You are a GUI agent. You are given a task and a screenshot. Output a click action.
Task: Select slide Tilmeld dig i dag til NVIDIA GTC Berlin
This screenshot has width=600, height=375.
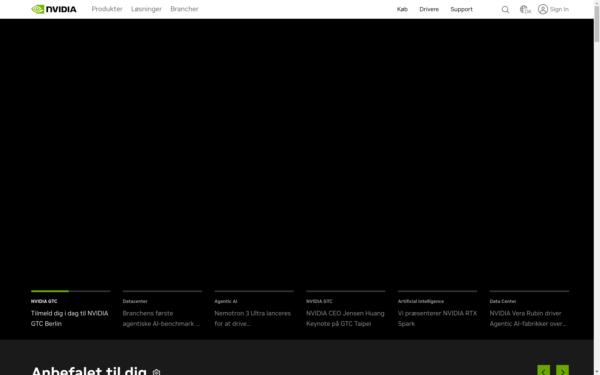pyautogui.click(x=70, y=318)
